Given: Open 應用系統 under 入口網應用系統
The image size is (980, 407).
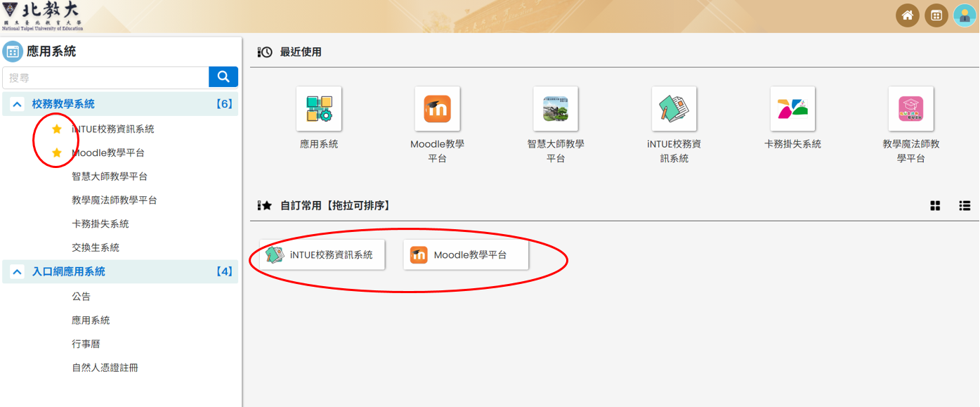Looking at the screenshot, I should point(91,321).
